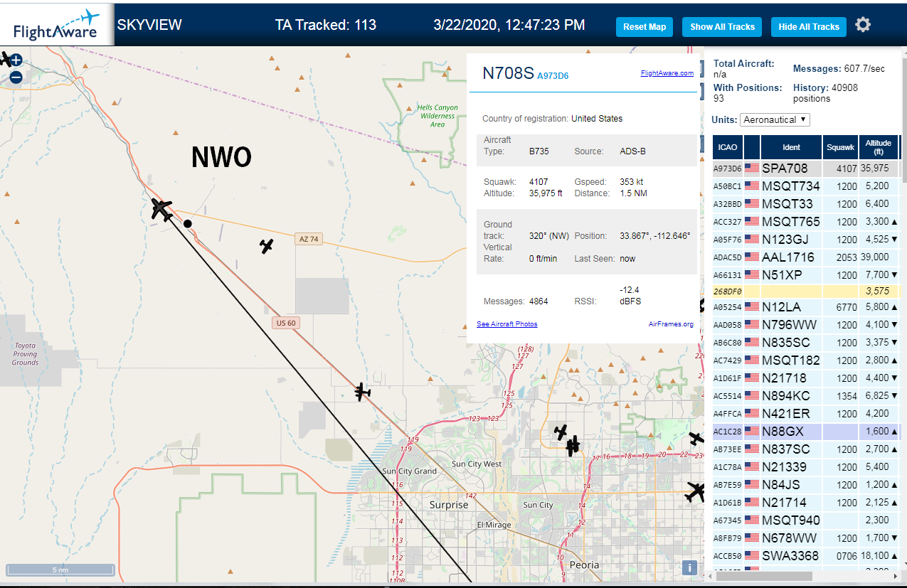Image resolution: width=907 pixels, height=588 pixels.
Task: Select the MSQT33 aircraft row
Action: click(x=806, y=204)
